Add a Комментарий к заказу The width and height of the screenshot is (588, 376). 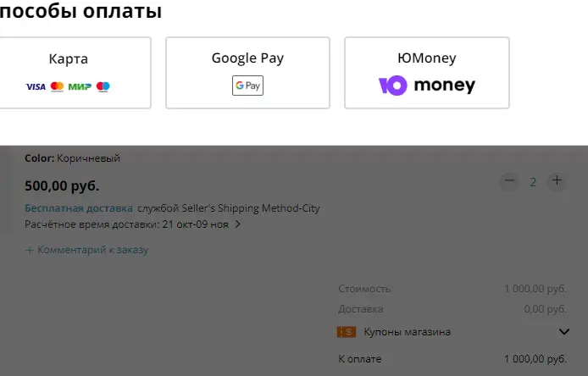86,250
